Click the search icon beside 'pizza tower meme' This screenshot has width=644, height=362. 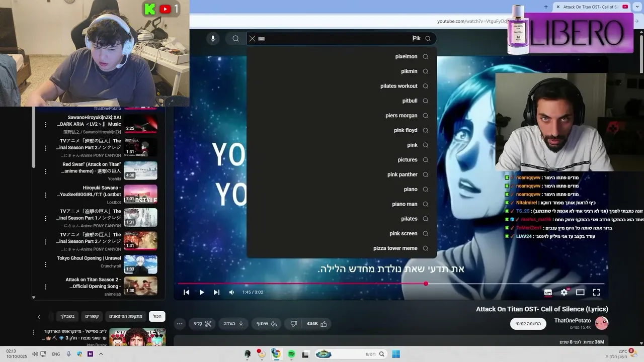(426, 248)
